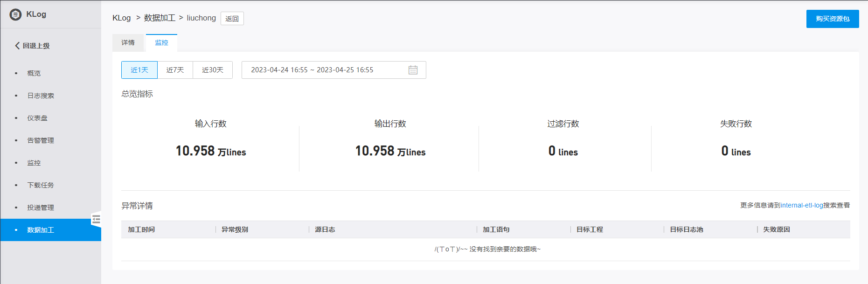Open 下载任务 in the sidebar
Image resolution: width=868 pixels, height=284 pixels.
41,185
